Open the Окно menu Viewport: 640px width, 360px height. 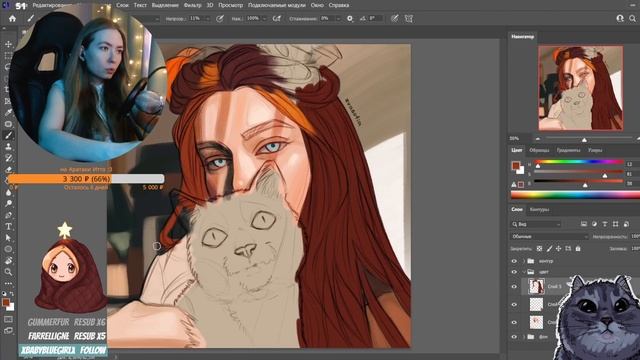(317, 5)
